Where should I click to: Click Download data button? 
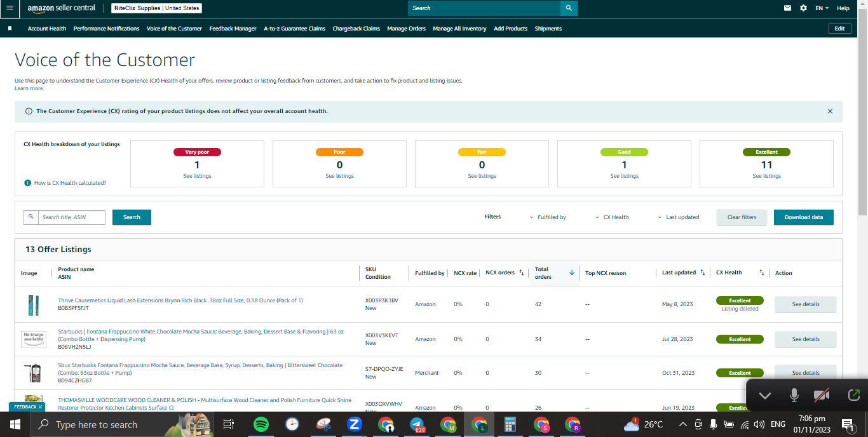tap(803, 217)
